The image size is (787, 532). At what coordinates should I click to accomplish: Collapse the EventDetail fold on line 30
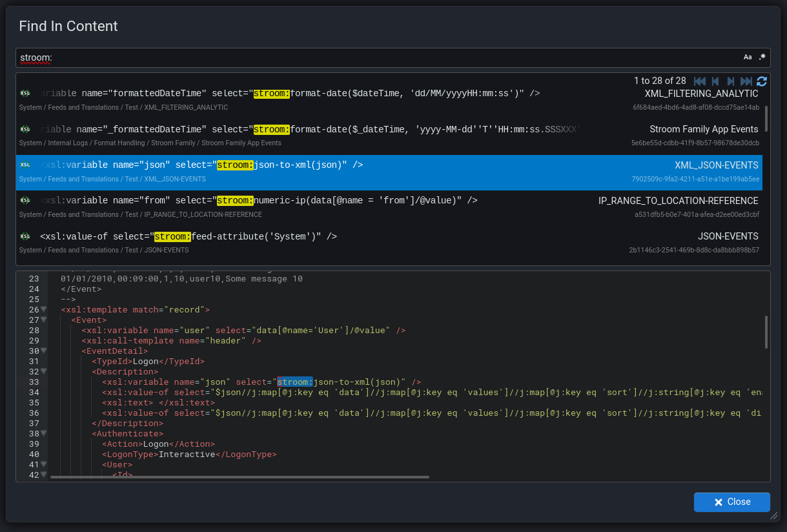click(43, 351)
